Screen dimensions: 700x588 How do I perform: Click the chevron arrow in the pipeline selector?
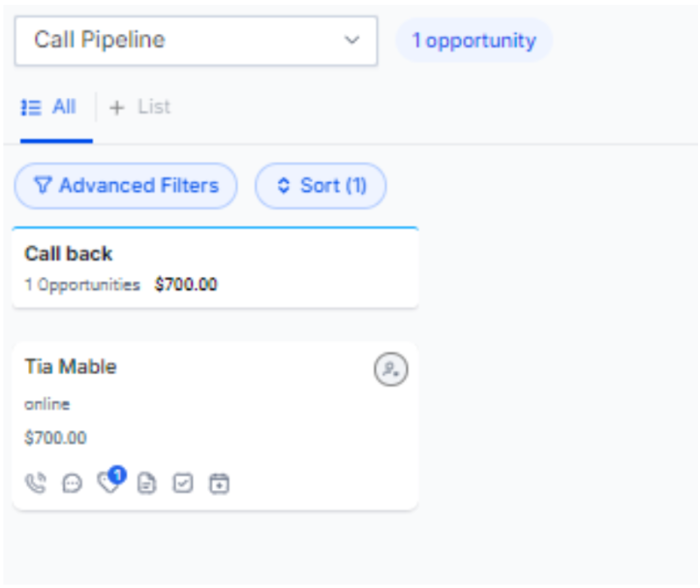point(351,41)
